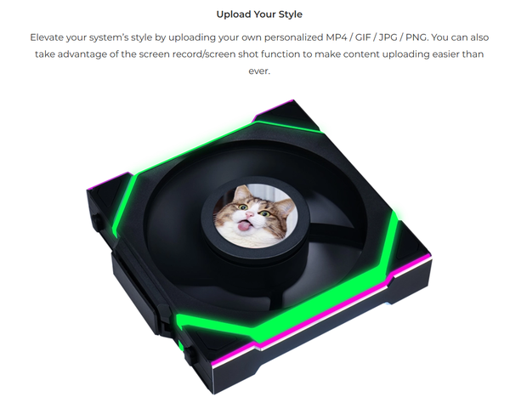Click the cat's pink tongue on the display
Viewport: 510px width, 420px height.
pyautogui.click(x=242, y=225)
